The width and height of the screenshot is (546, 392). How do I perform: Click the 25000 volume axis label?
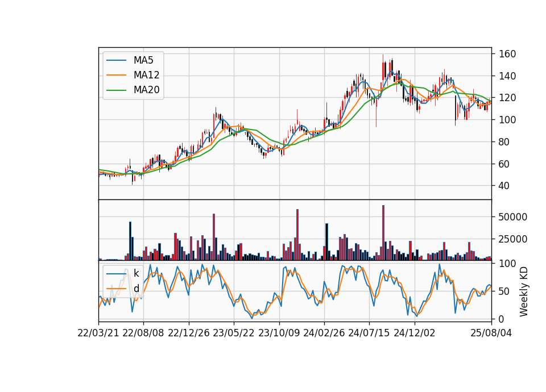coord(513,239)
